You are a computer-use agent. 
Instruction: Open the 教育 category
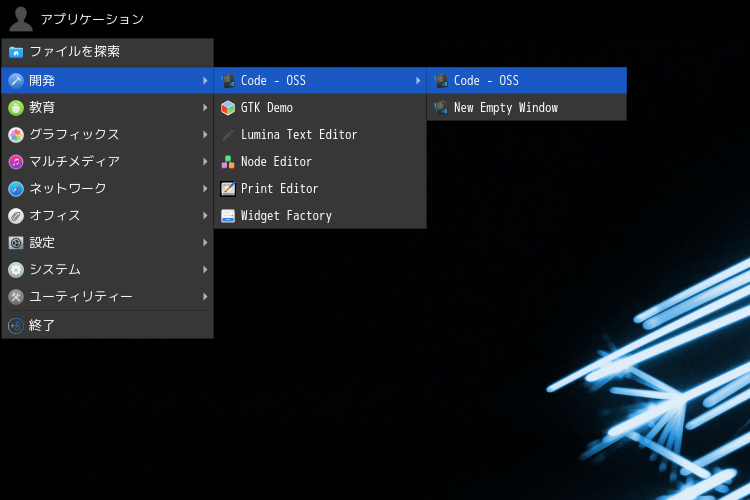[x=108, y=108]
